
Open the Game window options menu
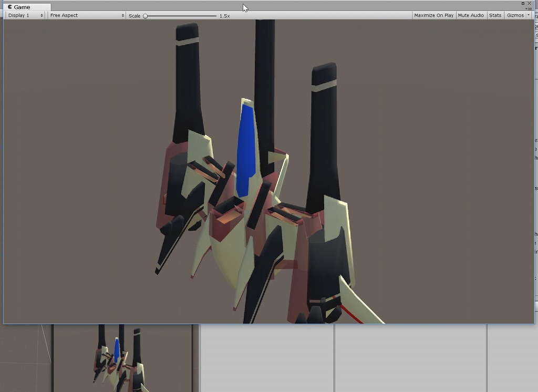[529, 8]
